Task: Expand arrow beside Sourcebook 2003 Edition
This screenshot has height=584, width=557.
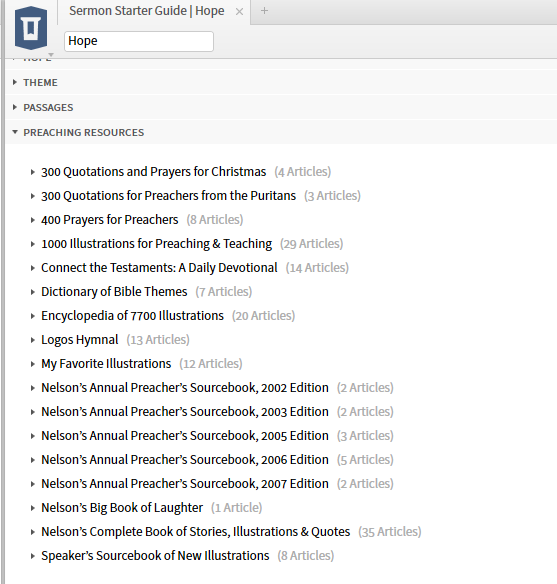Action: coord(33,412)
